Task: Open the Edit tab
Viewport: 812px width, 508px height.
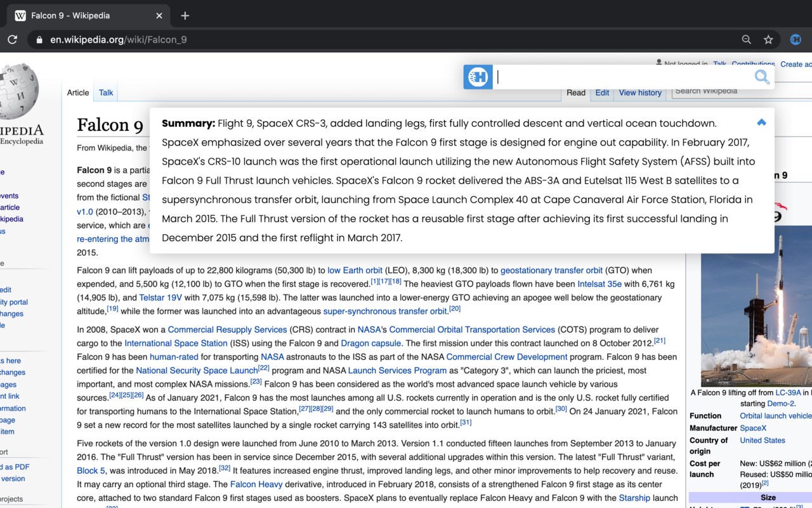Action: point(602,93)
